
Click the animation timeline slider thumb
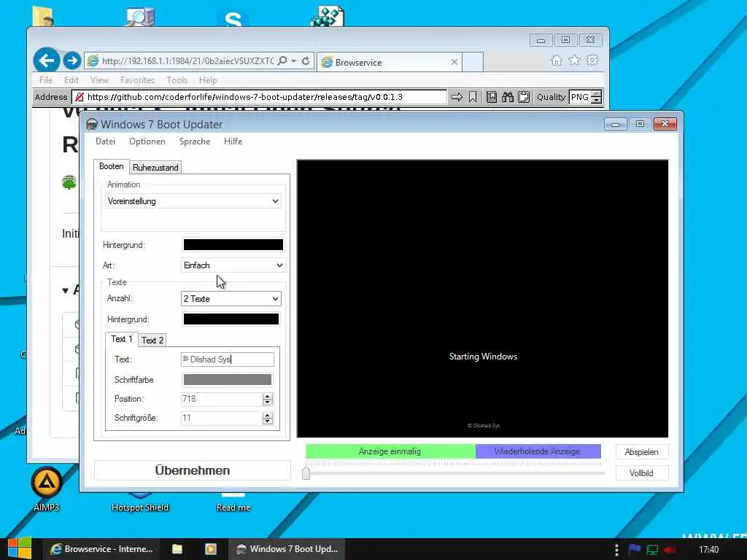306,472
